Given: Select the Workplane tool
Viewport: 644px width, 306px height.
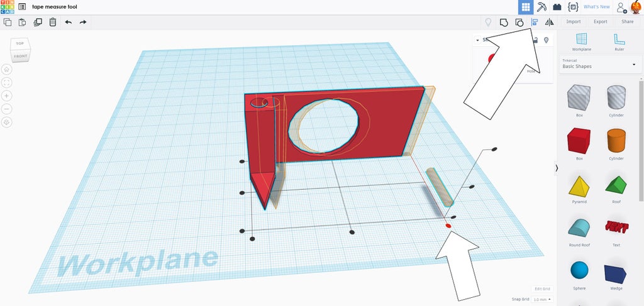Looking at the screenshot, I should pyautogui.click(x=582, y=42).
